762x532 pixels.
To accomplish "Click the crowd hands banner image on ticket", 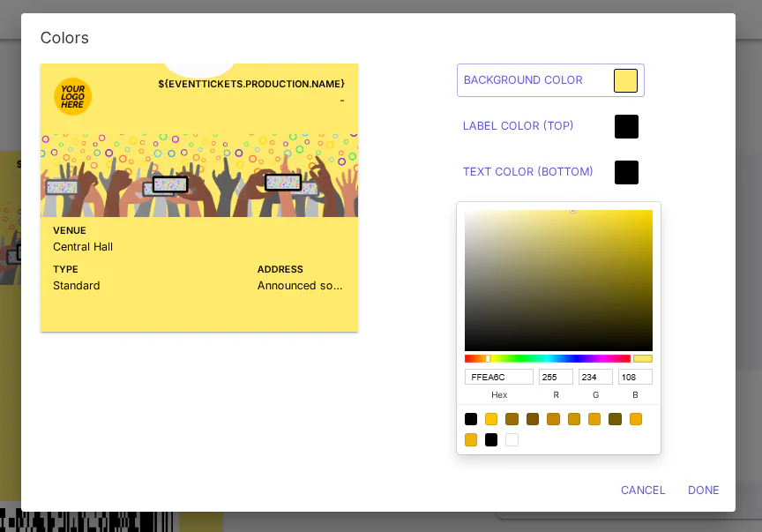I will pyautogui.click(x=199, y=175).
